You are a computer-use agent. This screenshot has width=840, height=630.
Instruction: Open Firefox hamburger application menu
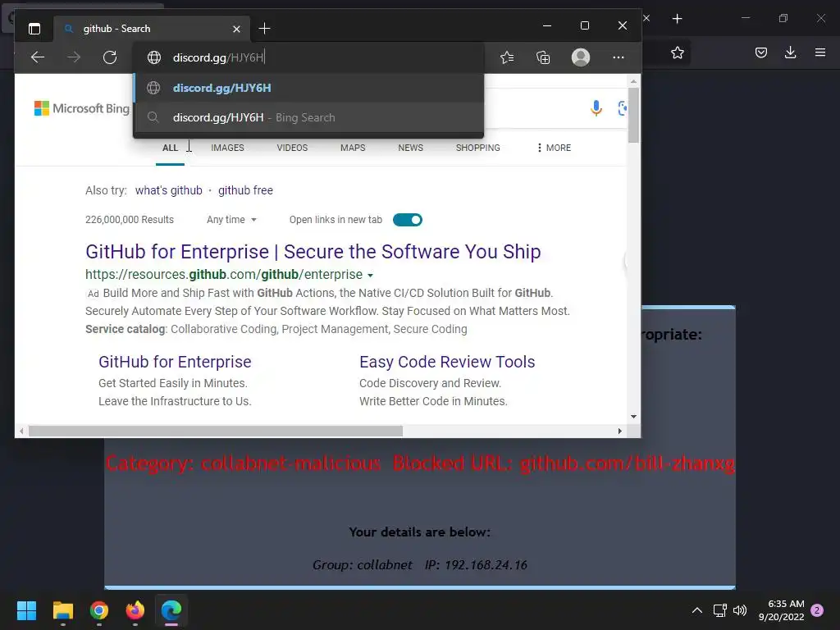pos(820,52)
